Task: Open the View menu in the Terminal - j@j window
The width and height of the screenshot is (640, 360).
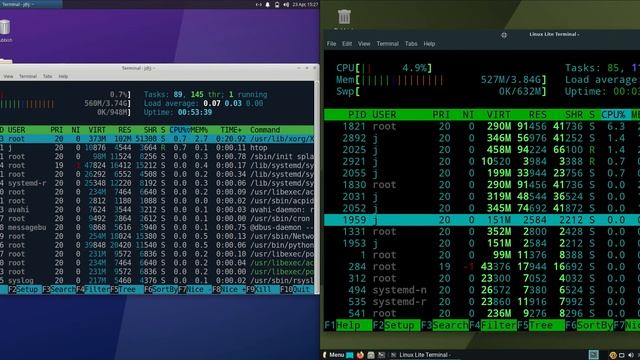Action: click(8, 76)
